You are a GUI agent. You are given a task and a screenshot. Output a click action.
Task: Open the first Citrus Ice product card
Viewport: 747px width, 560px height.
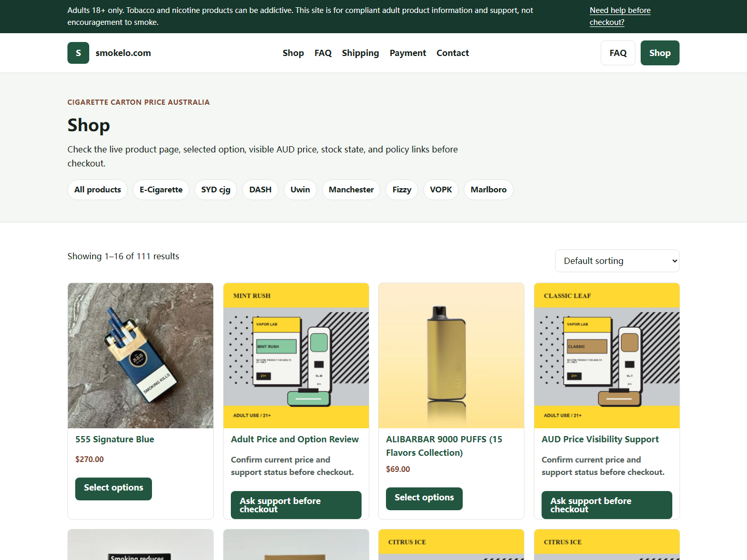coord(451,544)
